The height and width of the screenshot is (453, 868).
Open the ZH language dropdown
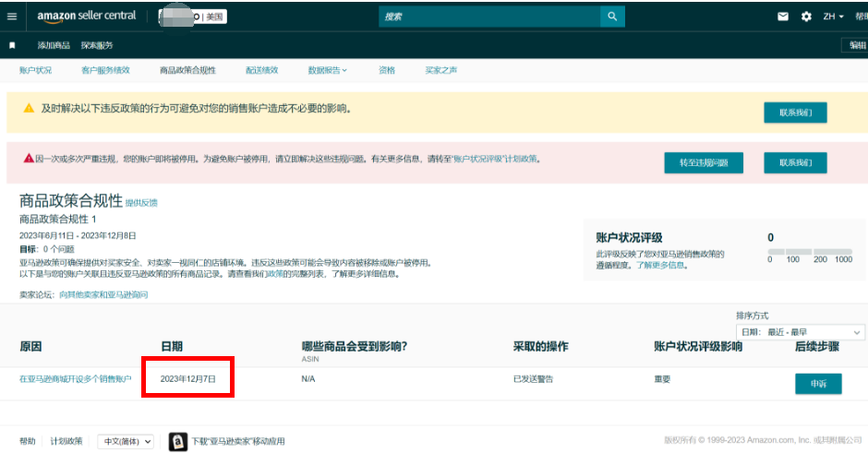click(x=833, y=17)
